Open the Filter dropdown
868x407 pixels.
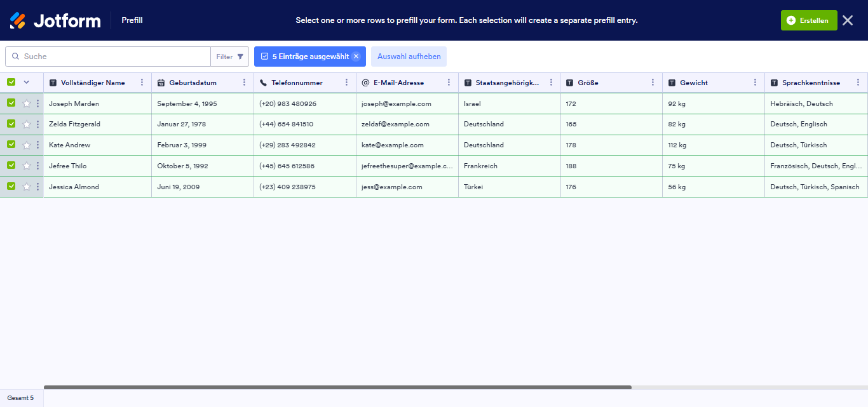coord(229,57)
